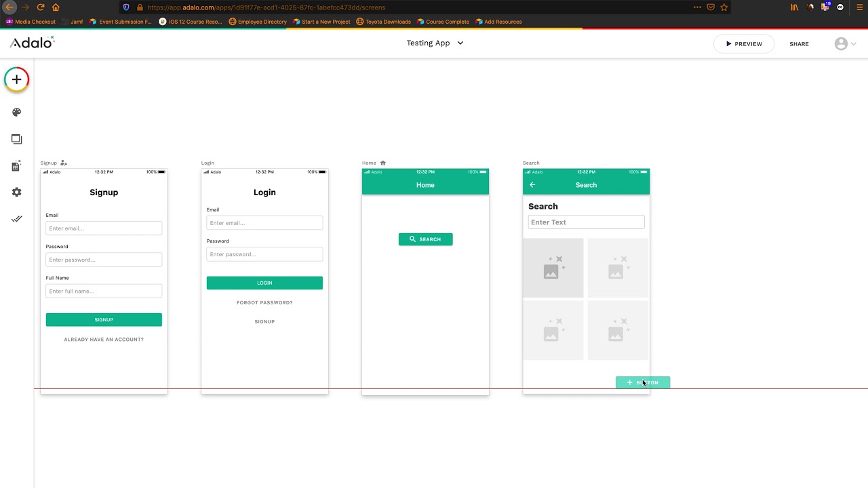The image size is (868, 488).
Task: Open the Course Complete bookmark
Action: point(443,22)
